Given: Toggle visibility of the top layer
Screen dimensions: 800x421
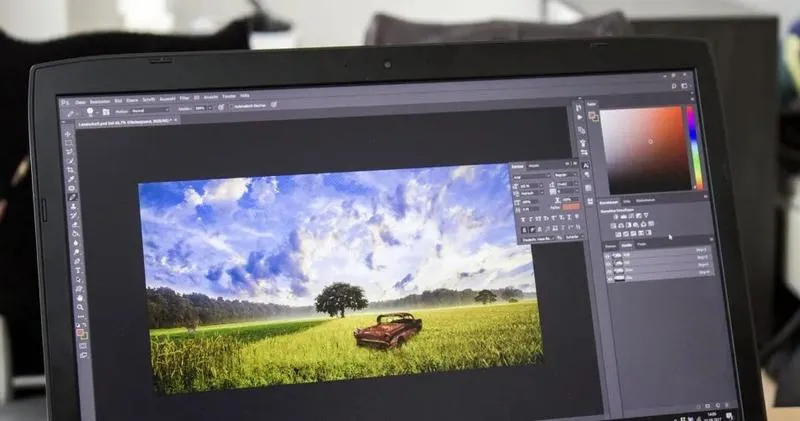Looking at the screenshot, I should point(610,256).
